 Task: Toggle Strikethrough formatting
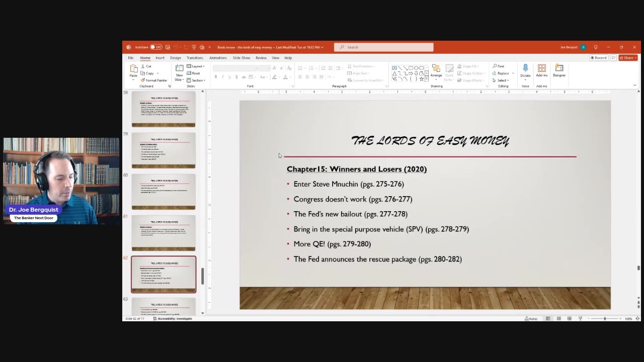click(244, 77)
